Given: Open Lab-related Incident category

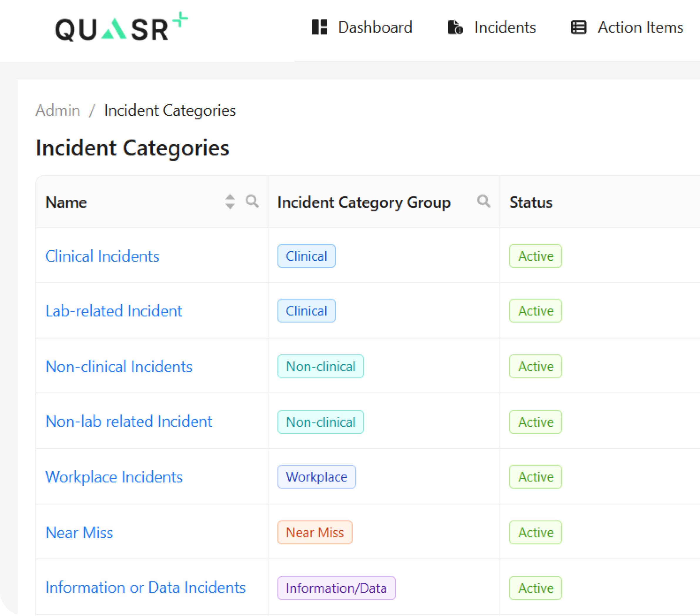Looking at the screenshot, I should (x=113, y=311).
